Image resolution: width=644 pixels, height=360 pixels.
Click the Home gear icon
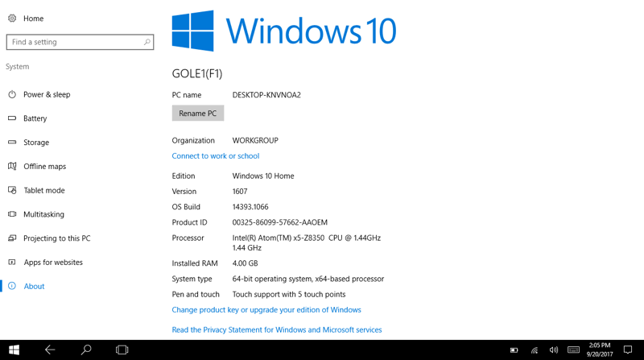tap(12, 19)
